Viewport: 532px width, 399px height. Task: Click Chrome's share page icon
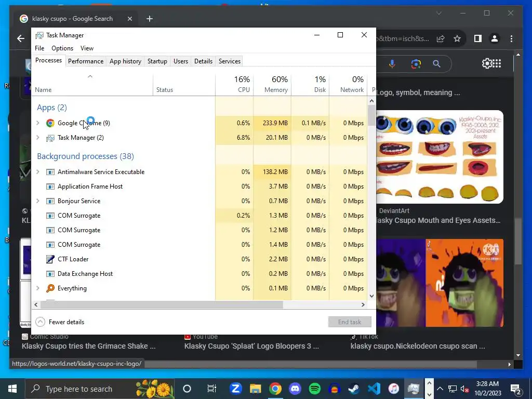[x=441, y=38]
